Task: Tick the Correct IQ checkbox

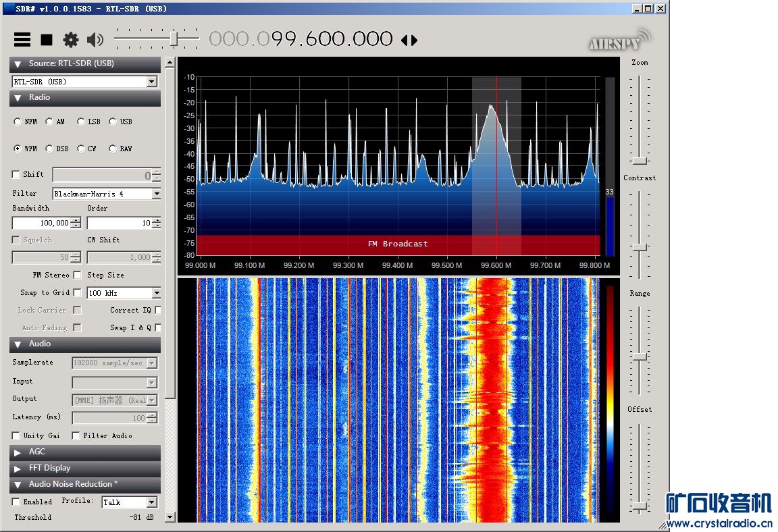Action: tap(158, 311)
